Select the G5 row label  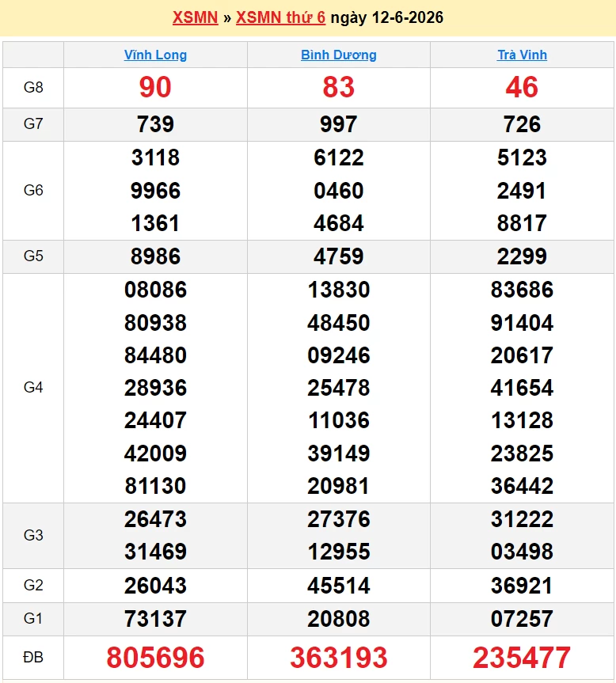pos(33,256)
